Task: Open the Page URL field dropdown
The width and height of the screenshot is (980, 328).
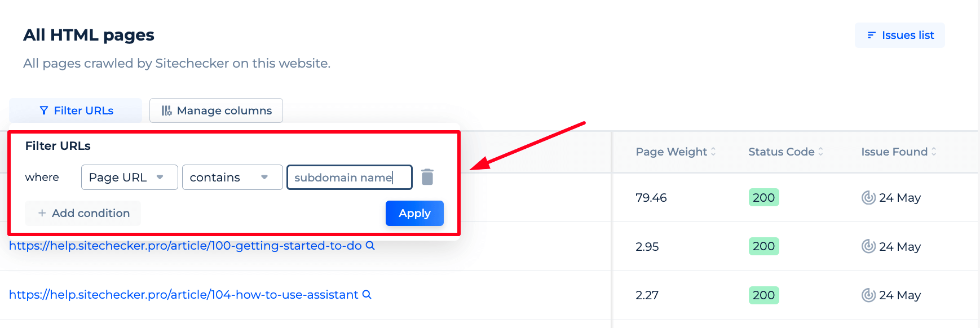Action: click(x=130, y=178)
